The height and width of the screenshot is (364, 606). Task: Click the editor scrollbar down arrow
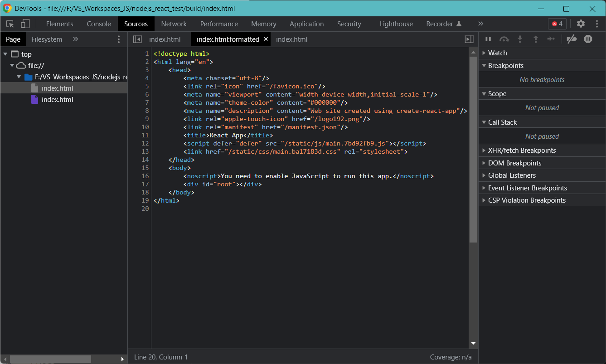point(473,344)
